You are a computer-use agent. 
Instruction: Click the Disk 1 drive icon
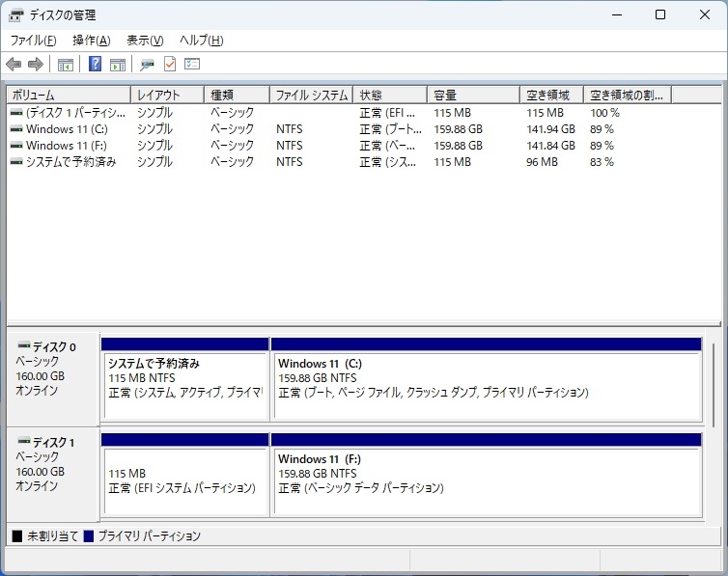24,441
